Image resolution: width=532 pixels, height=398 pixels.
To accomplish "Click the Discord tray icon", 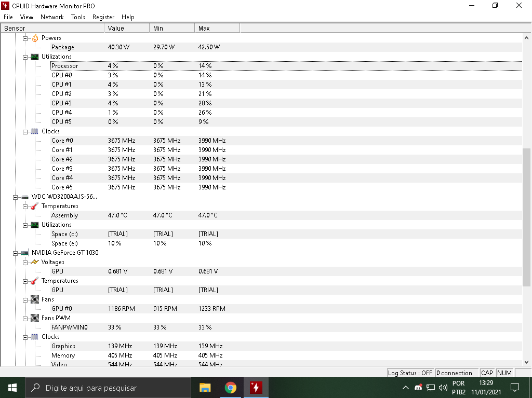I will [x=418, y=388].
